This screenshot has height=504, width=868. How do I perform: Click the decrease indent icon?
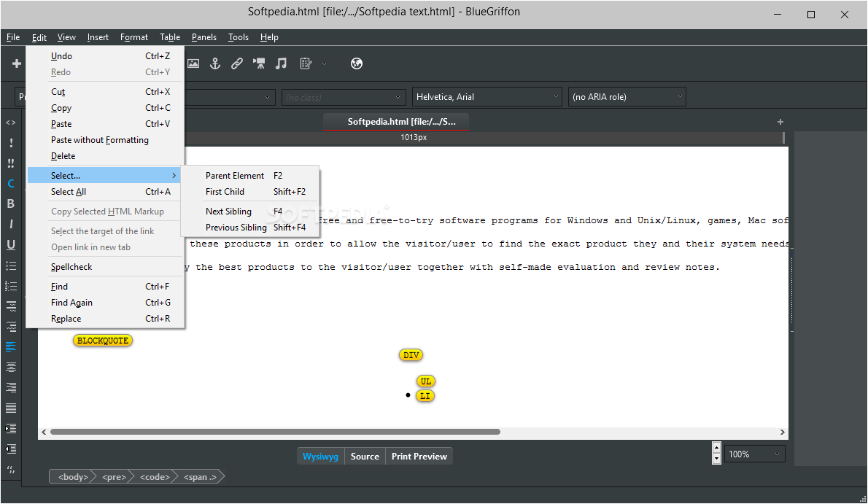pyautogui.click(x=10, y=449)
